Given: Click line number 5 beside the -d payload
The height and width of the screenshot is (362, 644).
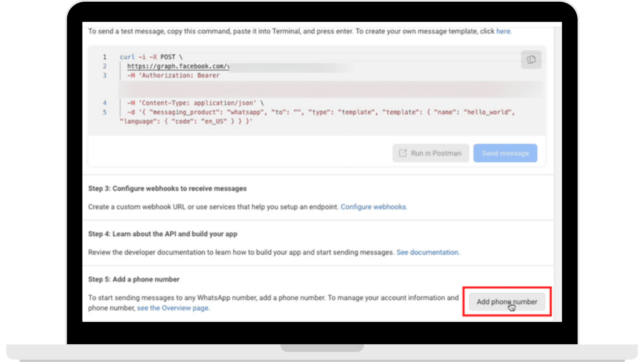Looking at the screenshot, I should [104, 112].
